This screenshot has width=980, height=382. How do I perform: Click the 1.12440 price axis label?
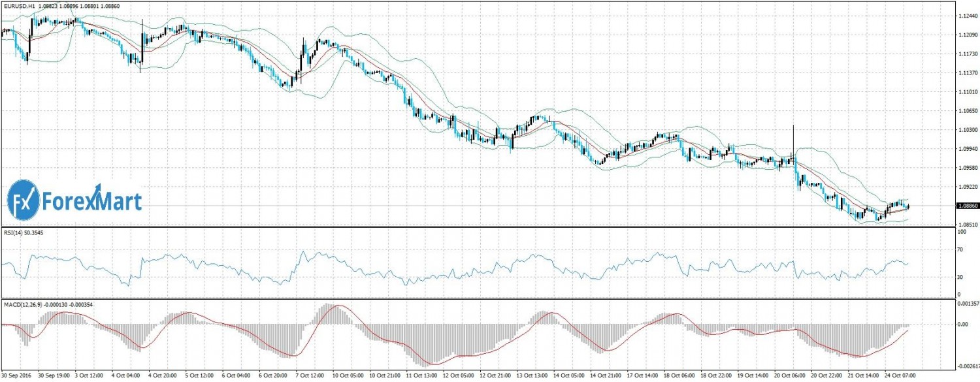point(962,16)
